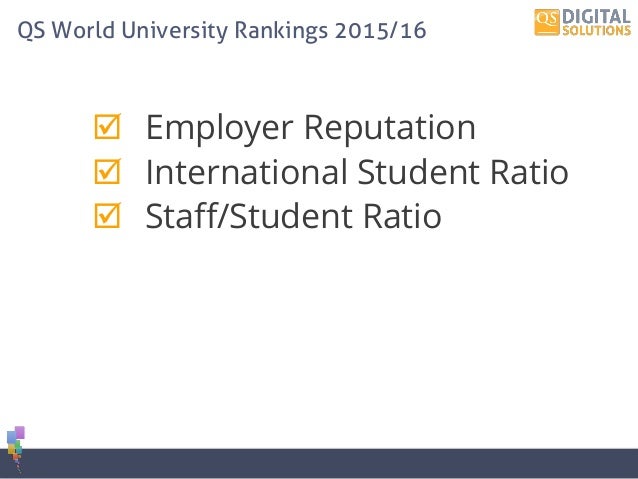The image size is (638, 479).
Task: Click the checkmark beside Employer Reputation
Action: coord(108,127)
